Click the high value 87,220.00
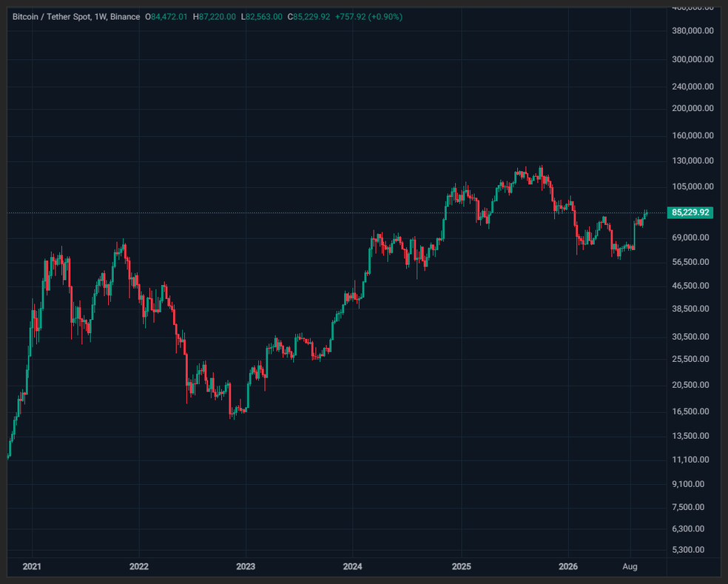Screen dimensions: 728x584 (218, 17)
